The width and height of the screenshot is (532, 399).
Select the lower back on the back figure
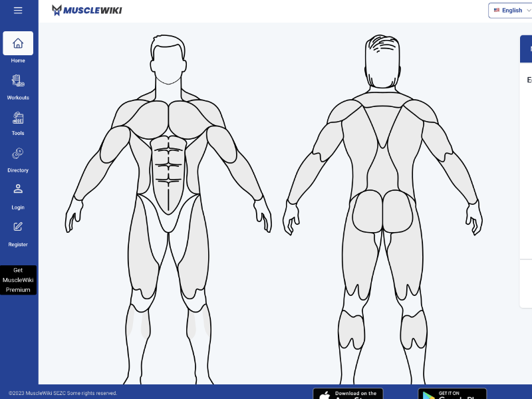[x=383, y=170]
